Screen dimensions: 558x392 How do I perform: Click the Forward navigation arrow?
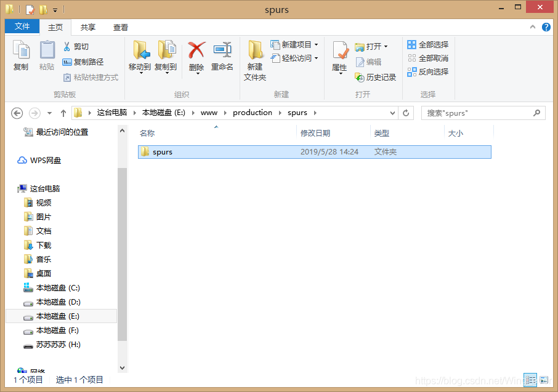pyautogui.click(x=34, y=113)
